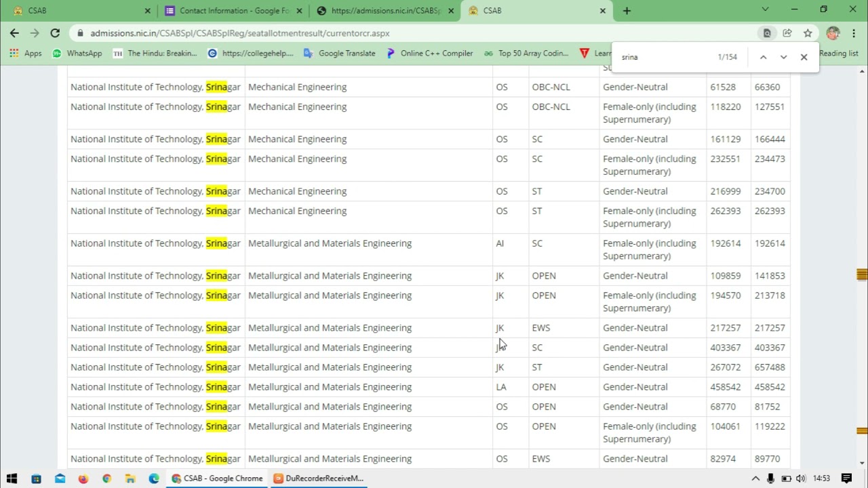Close the find bar
The height and width of the screenshot is (488, 868).
point(804,57)
